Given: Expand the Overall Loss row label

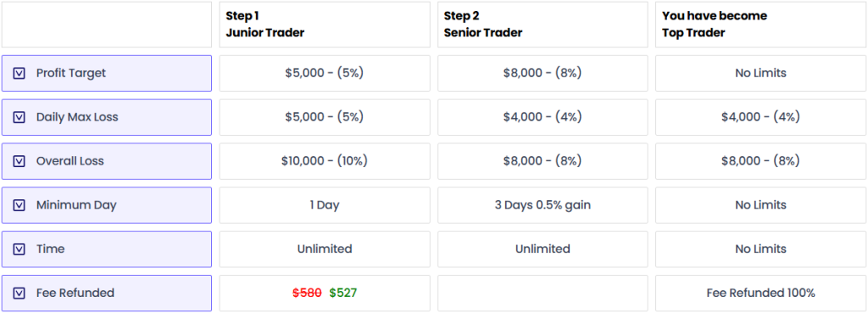Looking at the screenshot, I should click(107, 161).
